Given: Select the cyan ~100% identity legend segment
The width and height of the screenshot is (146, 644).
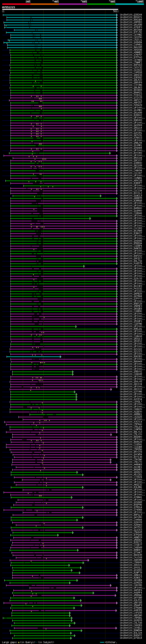Looking at the screenshot, I should coord(130,4).
